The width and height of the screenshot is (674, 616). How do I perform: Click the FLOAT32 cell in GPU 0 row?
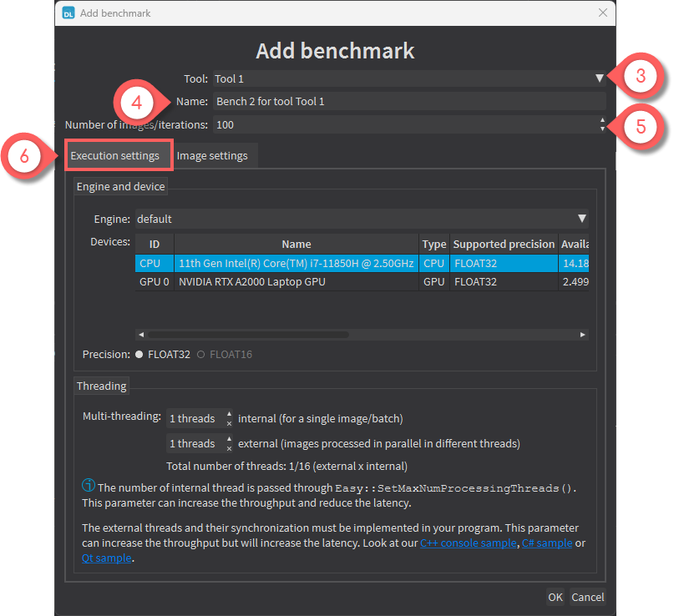pos(504,282)
